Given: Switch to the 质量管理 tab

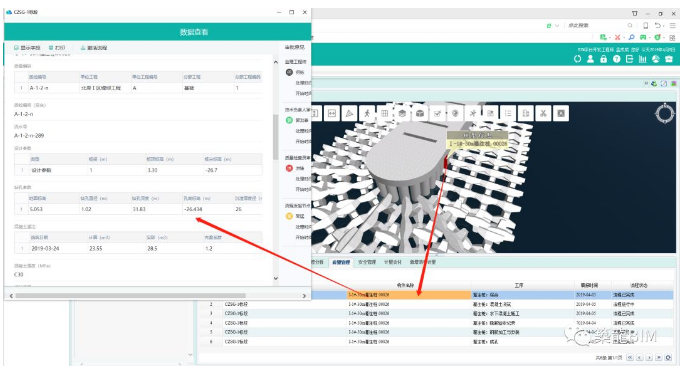Looking at the screenshot, I should click(x=341, y=262).
